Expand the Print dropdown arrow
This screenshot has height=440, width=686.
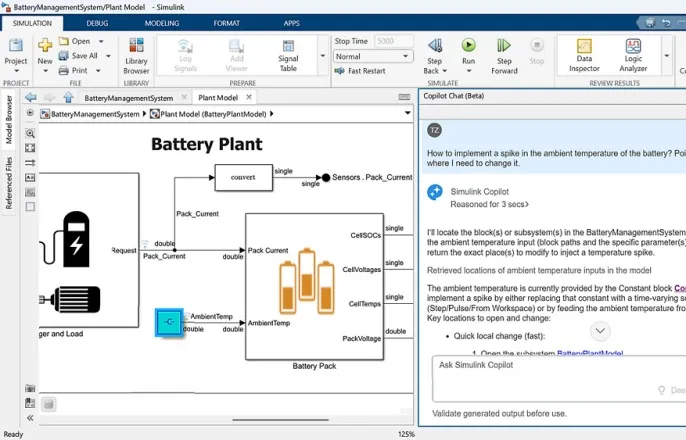tap(98, 70)
